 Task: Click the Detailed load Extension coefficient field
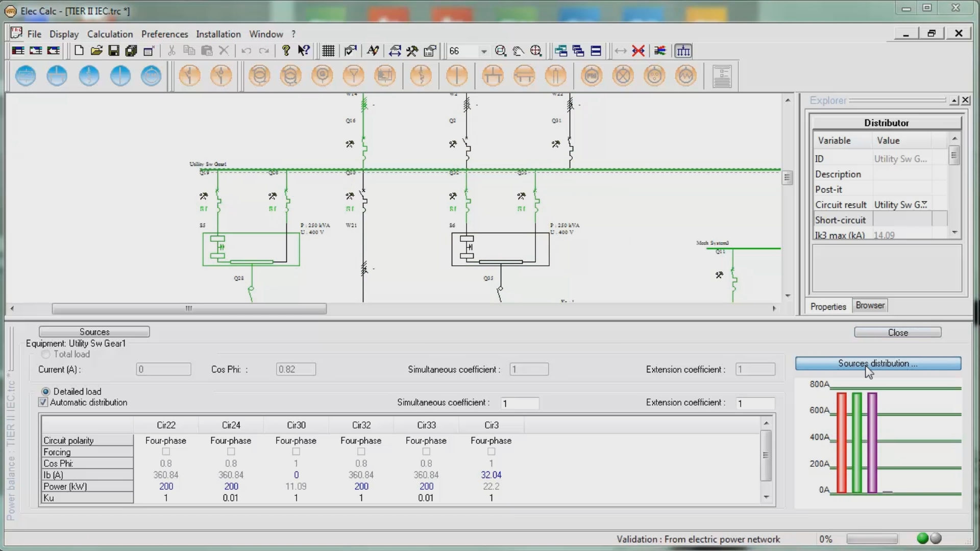(755, 403)
